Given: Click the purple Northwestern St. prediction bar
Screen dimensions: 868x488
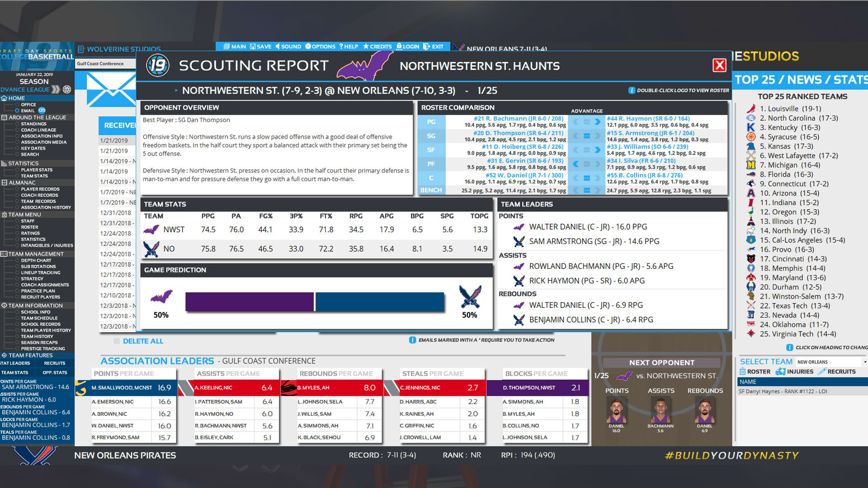Looking at the screenshot, I should (x=250, y=301).
